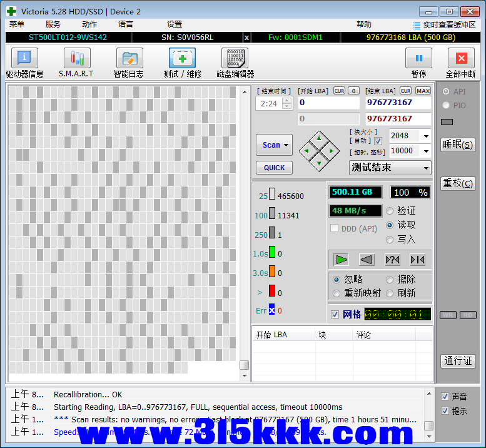486x448 pixels.
Task: Click the green cross app icon
Action: 11,11
